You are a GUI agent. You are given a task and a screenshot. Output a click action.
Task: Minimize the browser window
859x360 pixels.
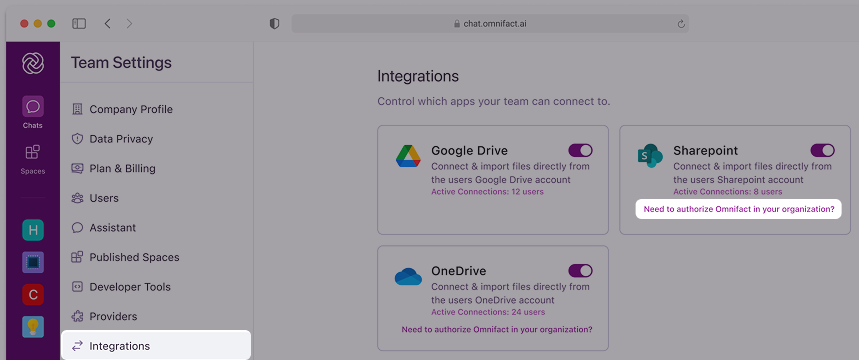[x=38, y=24]
